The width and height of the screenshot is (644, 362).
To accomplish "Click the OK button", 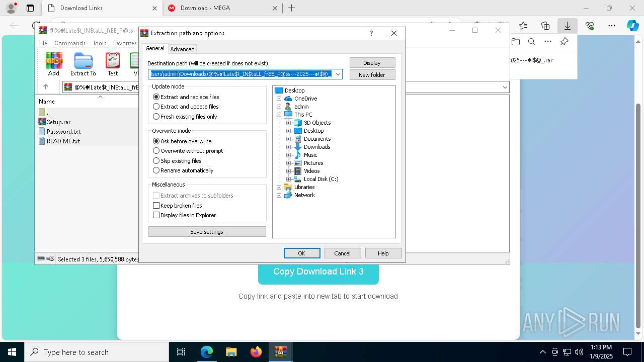I will pyautogui.click(x=302, y=253).
